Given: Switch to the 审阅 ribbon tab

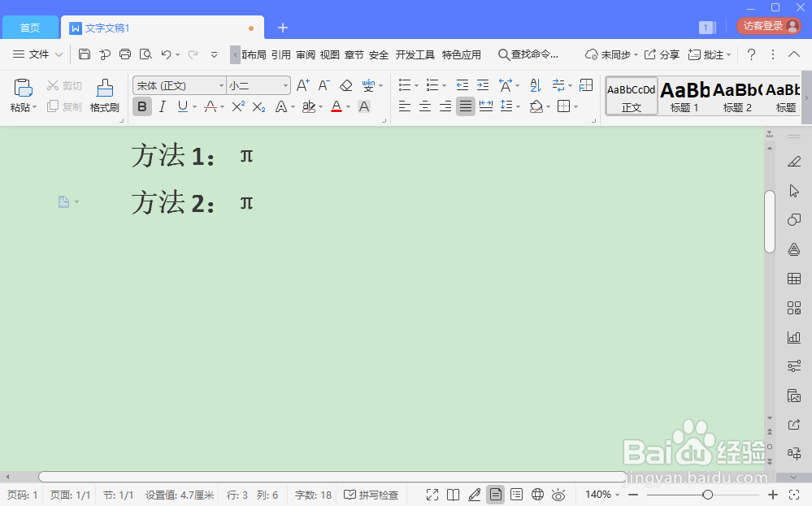Looking at the screenshot, I should pos(305,55).
